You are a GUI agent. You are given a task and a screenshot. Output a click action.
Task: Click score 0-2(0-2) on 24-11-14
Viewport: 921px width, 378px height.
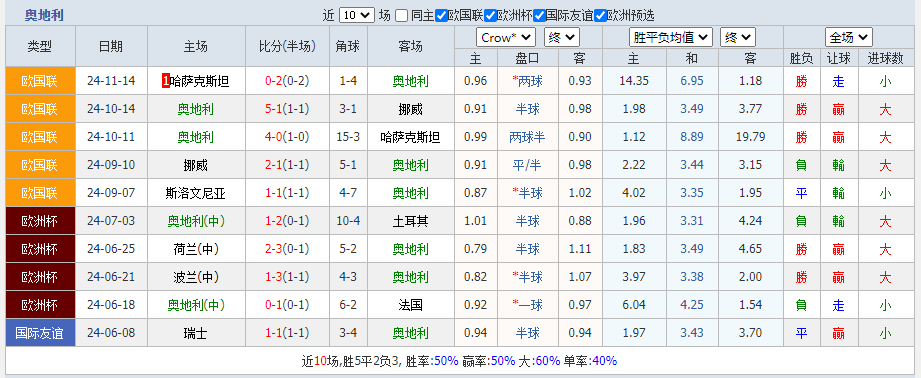coord(287,81)
